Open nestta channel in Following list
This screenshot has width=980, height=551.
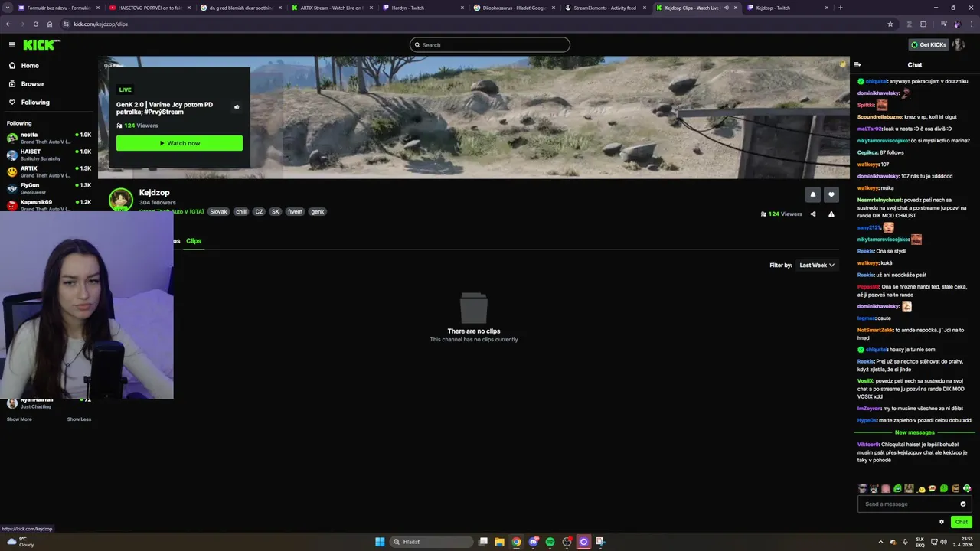(x=49, y=138)
